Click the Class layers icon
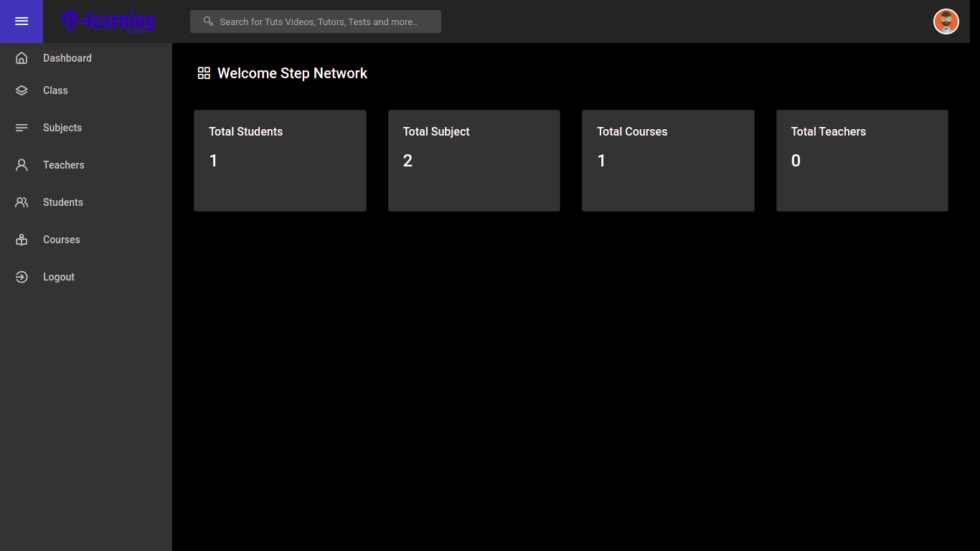The width and height of the screenshot is (980, 551). [x=22, y=90]
